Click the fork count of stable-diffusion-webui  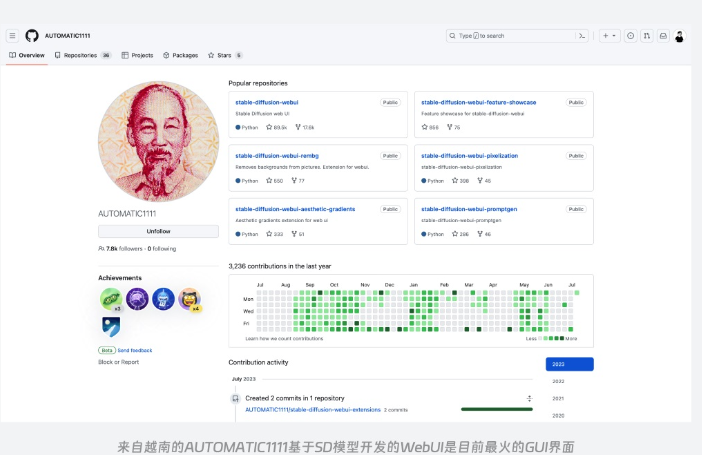[x=305, y=127]
